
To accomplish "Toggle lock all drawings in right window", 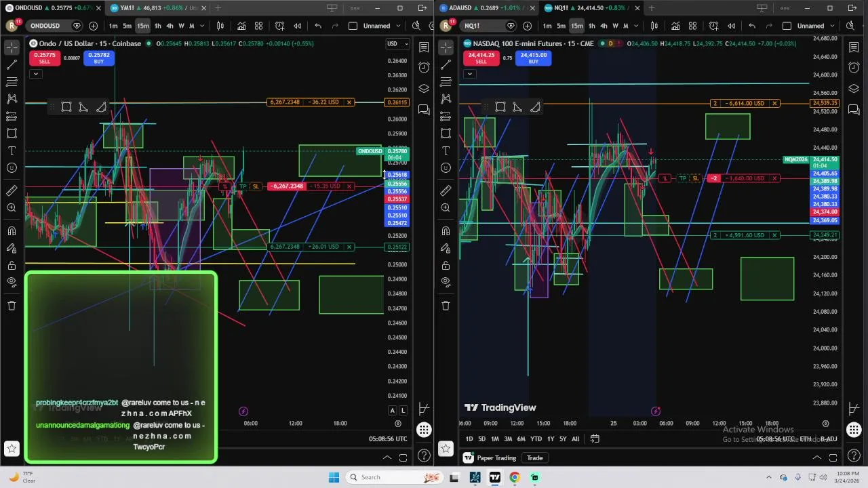I will pos(446,265).
